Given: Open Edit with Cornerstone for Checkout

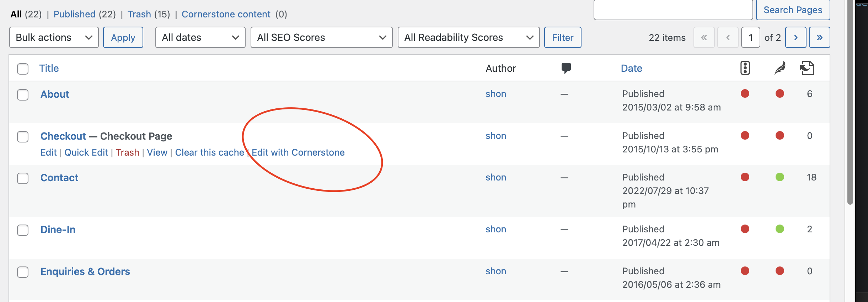Looking at the screenshot, I should (298, 152).
